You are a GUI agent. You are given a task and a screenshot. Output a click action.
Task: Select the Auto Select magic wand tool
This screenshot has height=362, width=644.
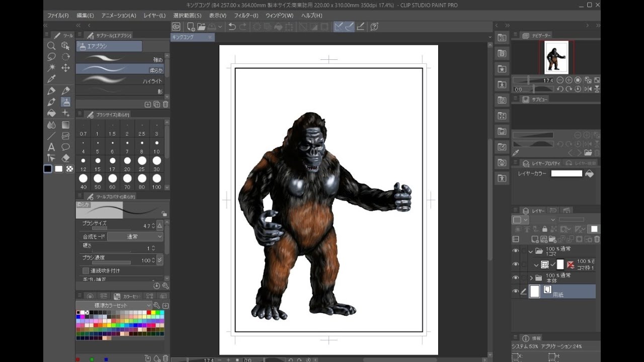click(x=51, y=68)
